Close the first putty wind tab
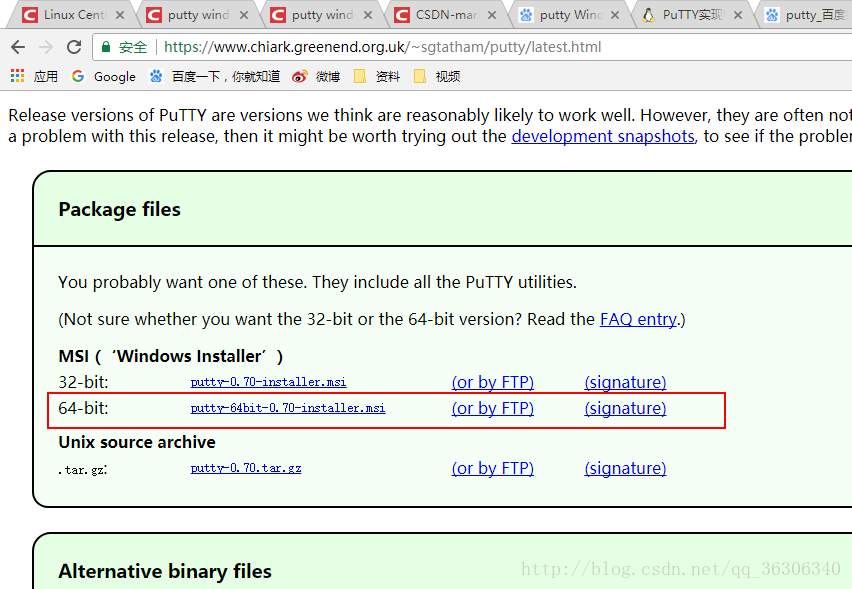 (x=244, y=15)
